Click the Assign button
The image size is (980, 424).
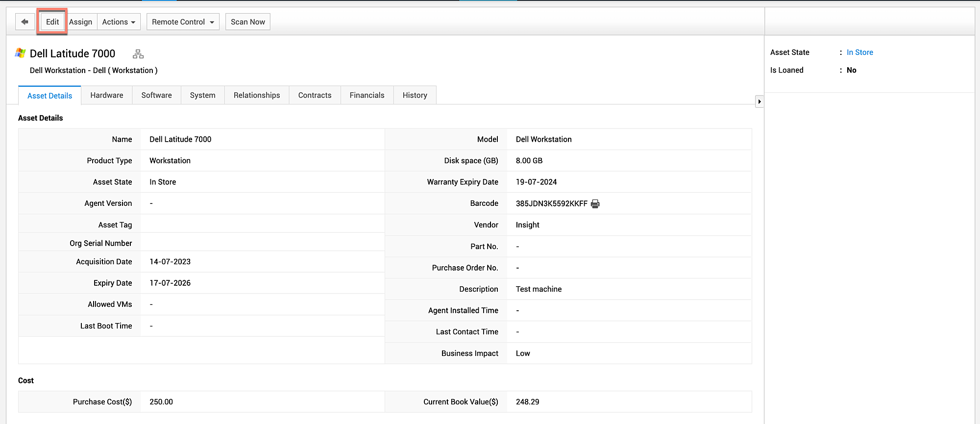click(81, 22)
